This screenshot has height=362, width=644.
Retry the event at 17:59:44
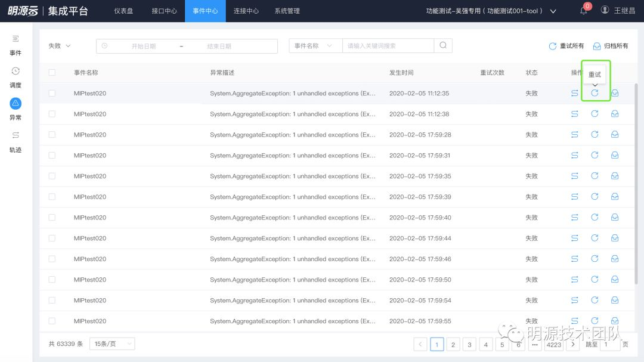click(x=595, y=238)
